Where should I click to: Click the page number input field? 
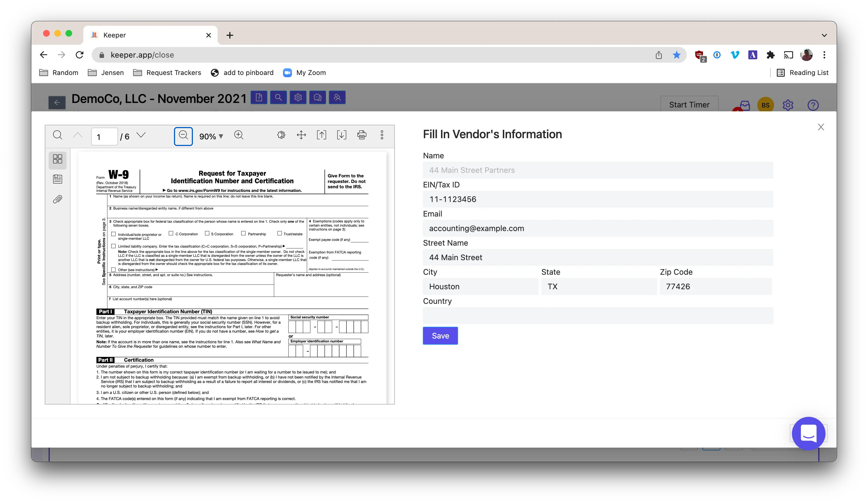105,137
